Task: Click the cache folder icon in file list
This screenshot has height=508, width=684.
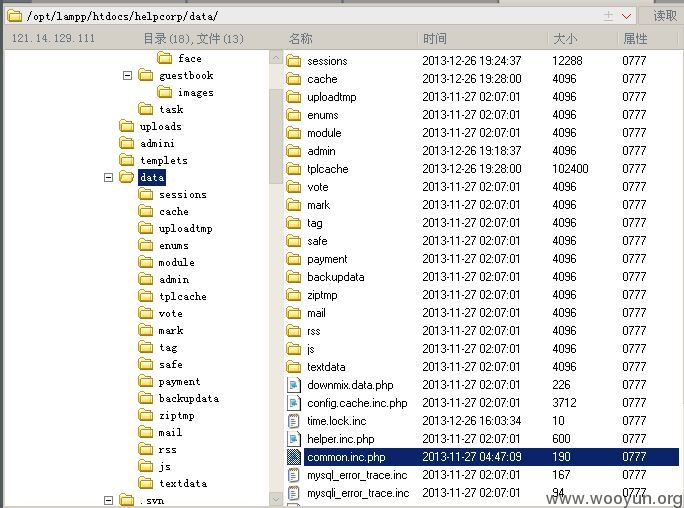Action: pyautogui.click(x=294, y=79)
